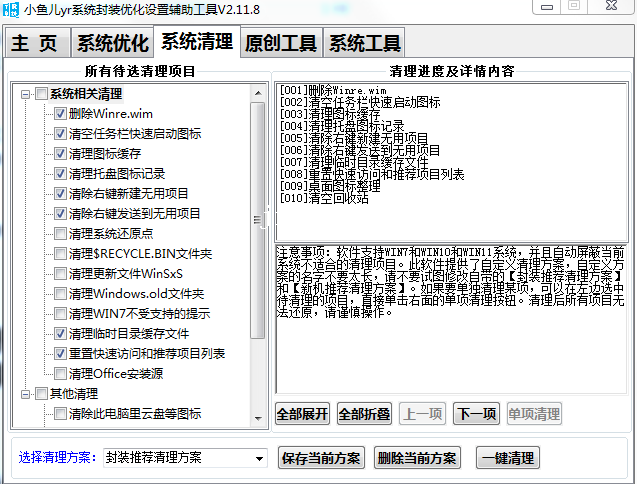Screen dimensions: 637x484
Task: Switch to the 系统优化 tab
Action: coord(113,43)
